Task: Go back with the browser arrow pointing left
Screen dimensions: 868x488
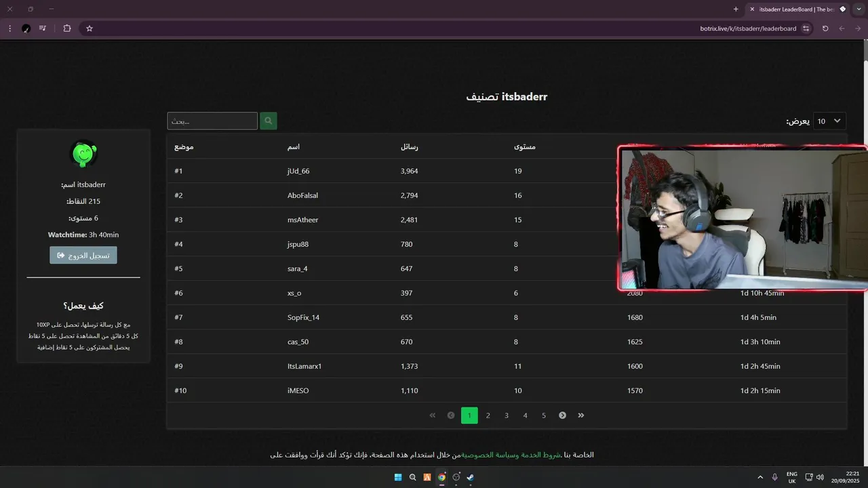Action: pos(842,28)
